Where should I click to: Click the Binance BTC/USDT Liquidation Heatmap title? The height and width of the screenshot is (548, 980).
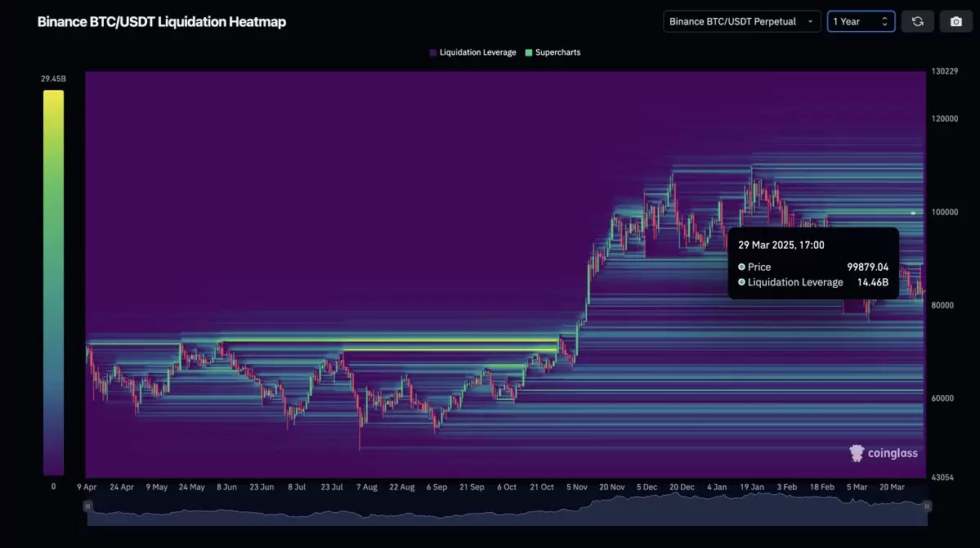162,22
